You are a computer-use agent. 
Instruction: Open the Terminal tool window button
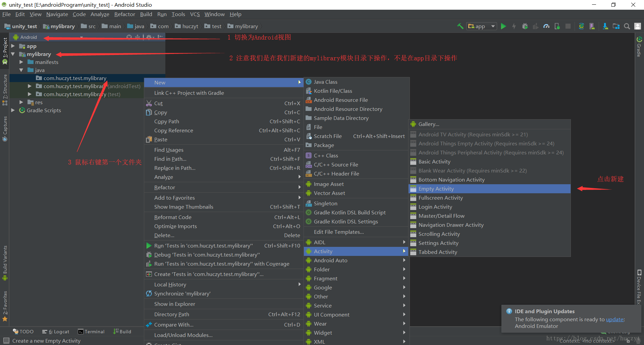(x=91, y=332)
